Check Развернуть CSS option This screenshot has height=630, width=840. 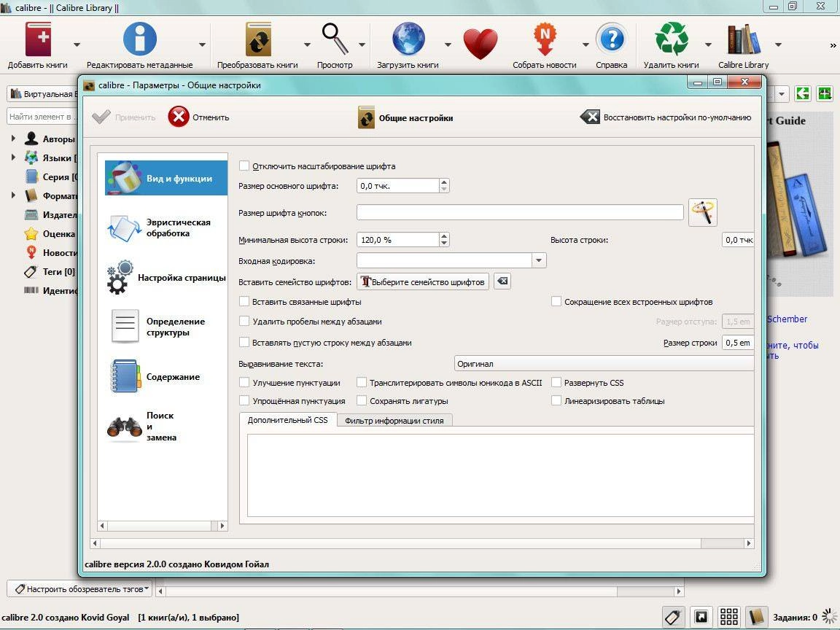(x=556, y=383)
